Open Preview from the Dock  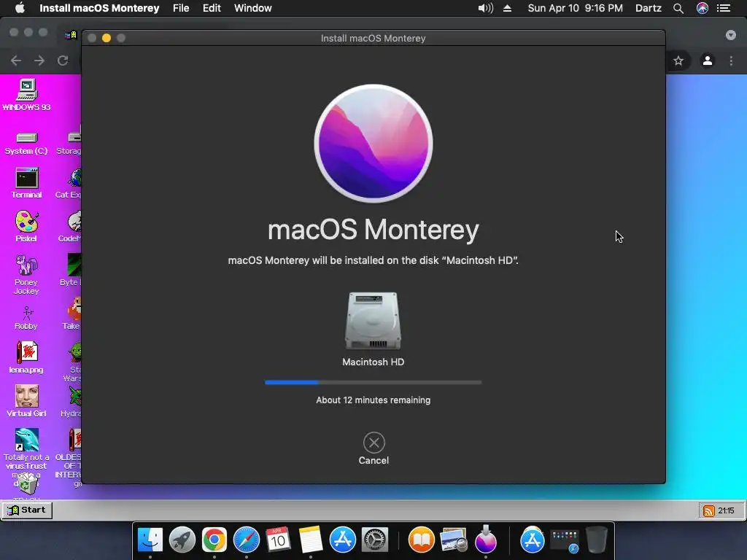click(x=454, y=540)
